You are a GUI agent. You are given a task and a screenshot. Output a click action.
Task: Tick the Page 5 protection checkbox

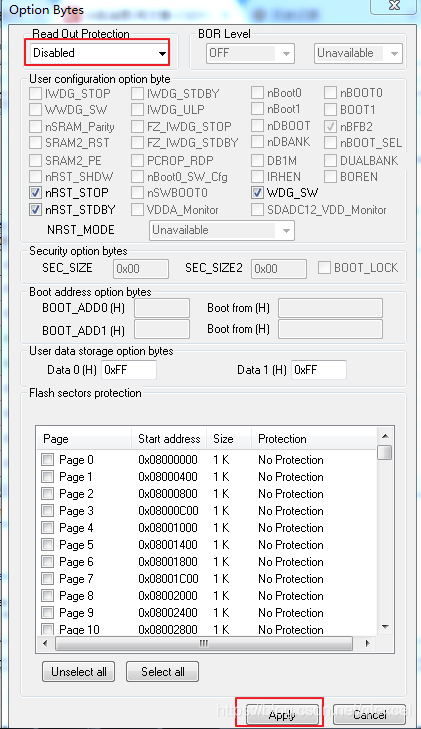click(47, 545)
